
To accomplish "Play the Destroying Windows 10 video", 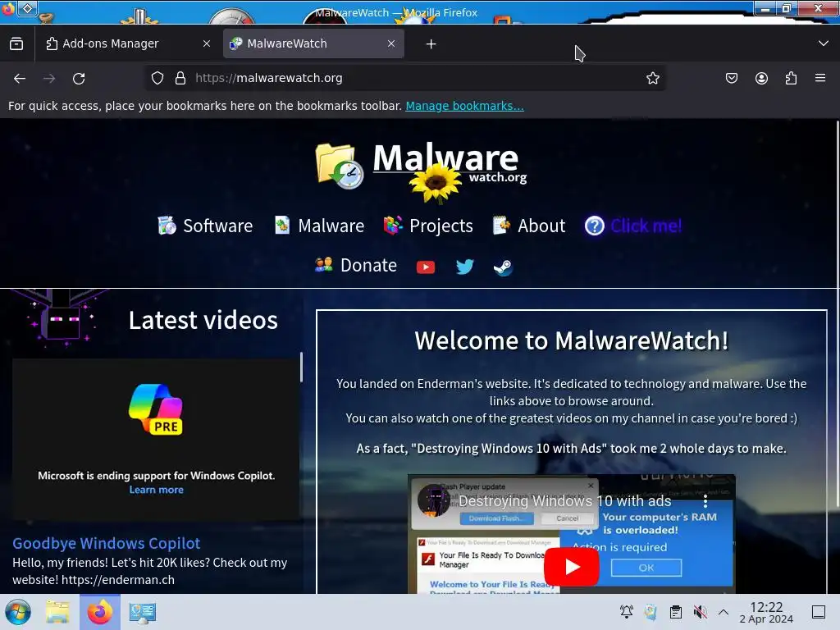I will point(571,567).
